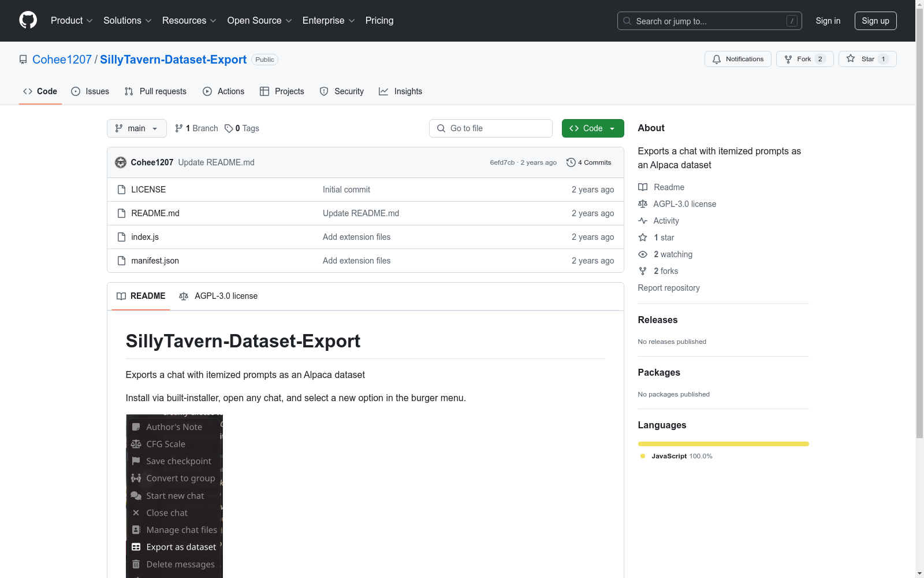Open the Pricing link
This screenshot has height=578, width=924.
(379, 20)
